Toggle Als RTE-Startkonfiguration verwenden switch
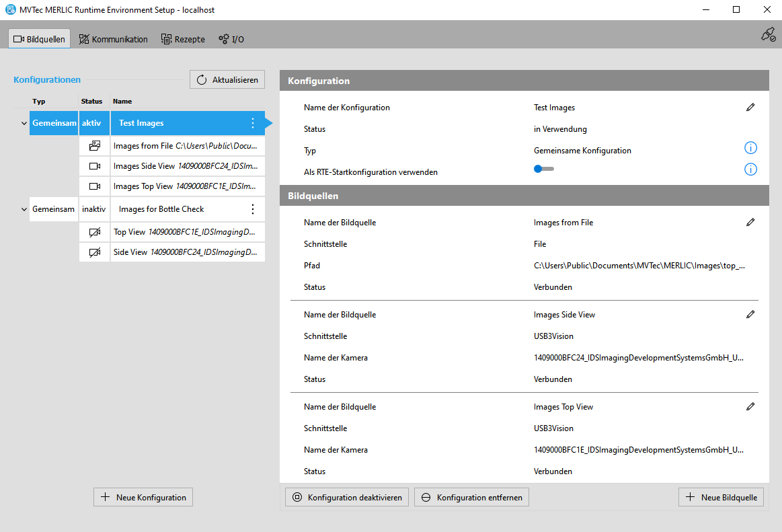 coord(543,169)
